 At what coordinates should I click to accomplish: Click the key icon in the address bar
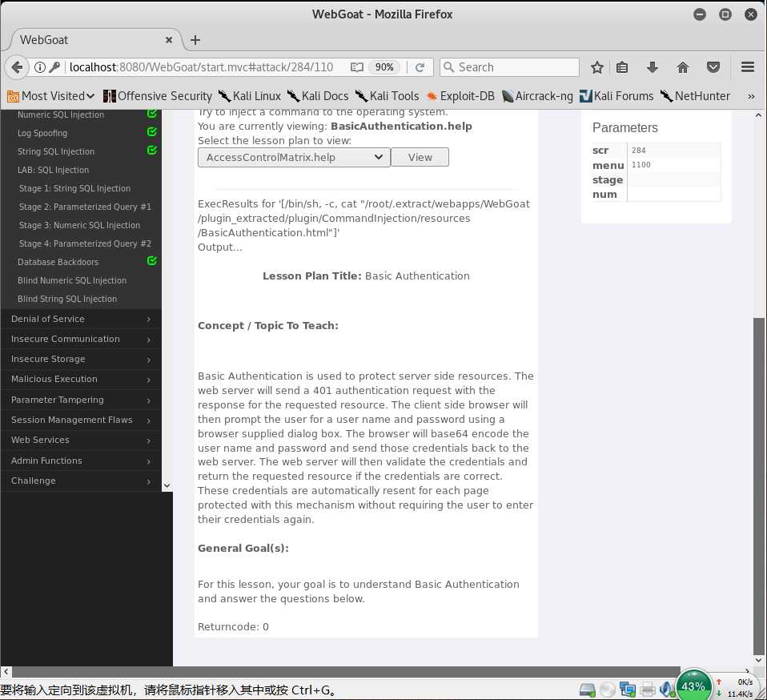pyautogui.click(x=54, y=67)
